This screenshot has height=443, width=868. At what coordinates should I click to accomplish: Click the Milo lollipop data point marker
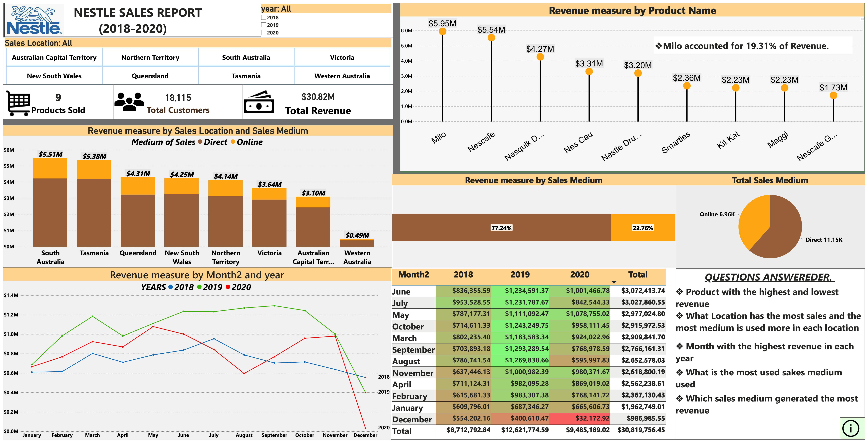tap(442, 32)
